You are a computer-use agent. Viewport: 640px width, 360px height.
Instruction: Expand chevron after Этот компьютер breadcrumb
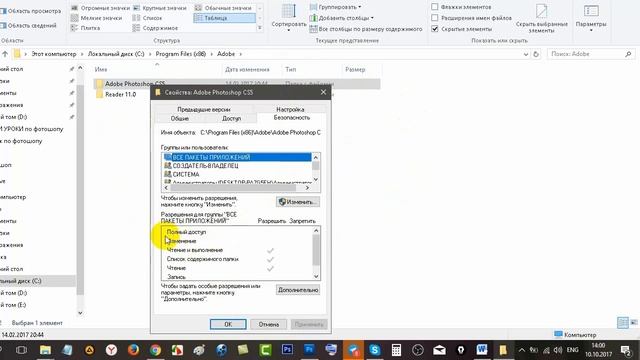pos(82,54)
